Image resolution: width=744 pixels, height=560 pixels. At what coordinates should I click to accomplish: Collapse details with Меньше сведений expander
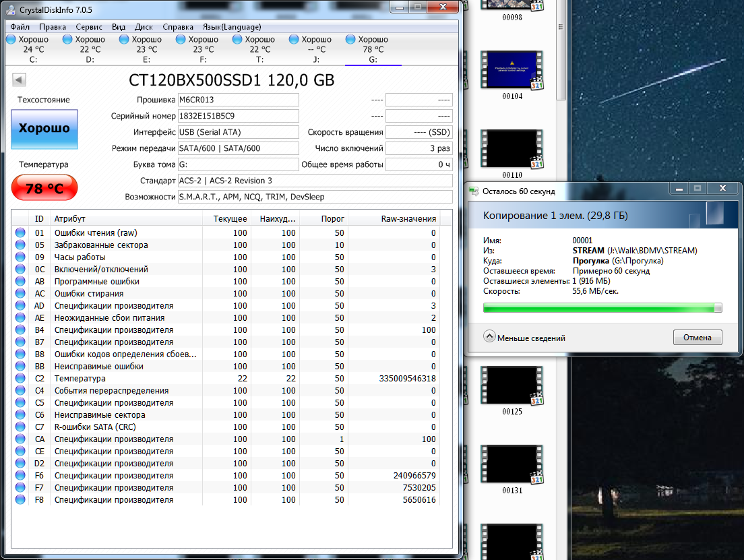point(524,338)
